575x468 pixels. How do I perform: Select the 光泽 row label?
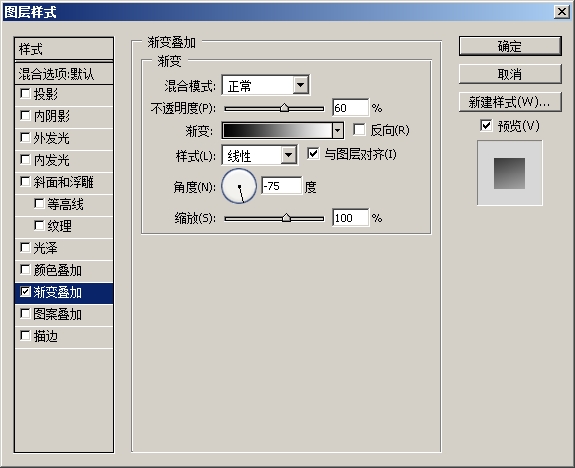pyautogui.click(x=46, y=248)
